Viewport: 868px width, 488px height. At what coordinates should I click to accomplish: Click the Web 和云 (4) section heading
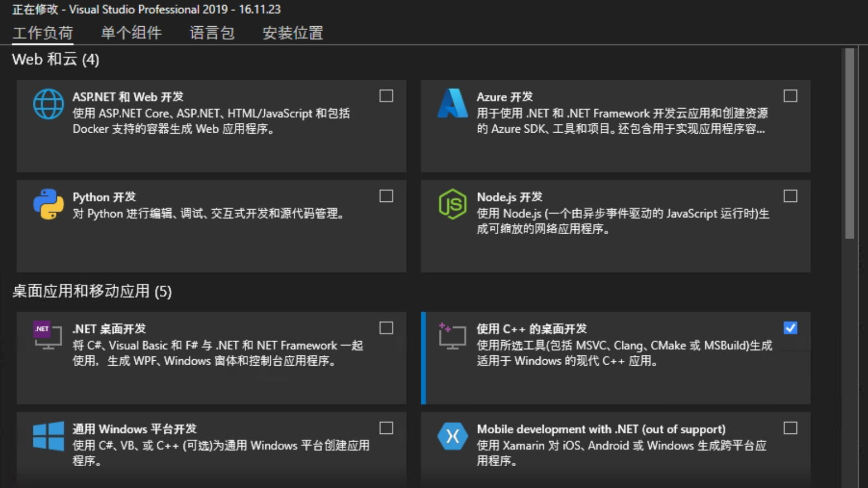56,59
